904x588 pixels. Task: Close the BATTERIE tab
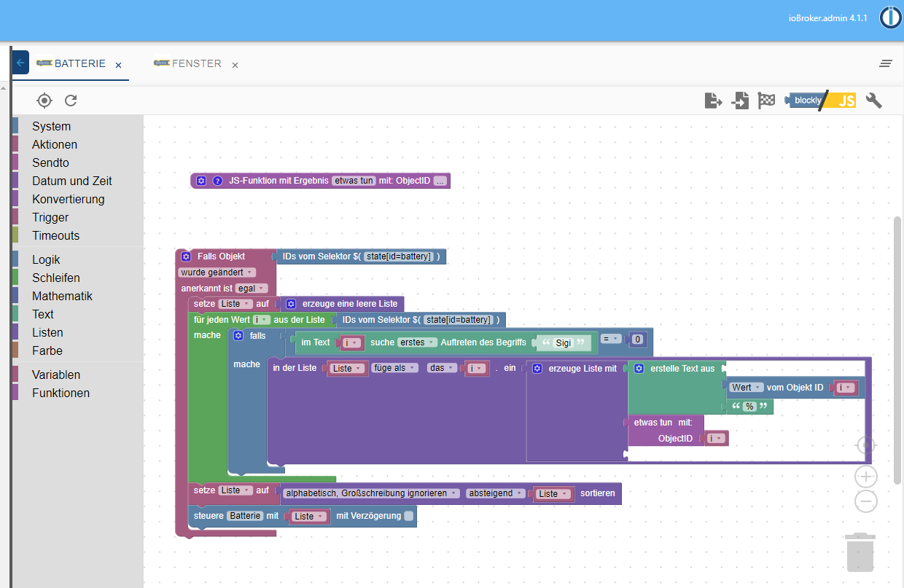(x=118, y=65)
